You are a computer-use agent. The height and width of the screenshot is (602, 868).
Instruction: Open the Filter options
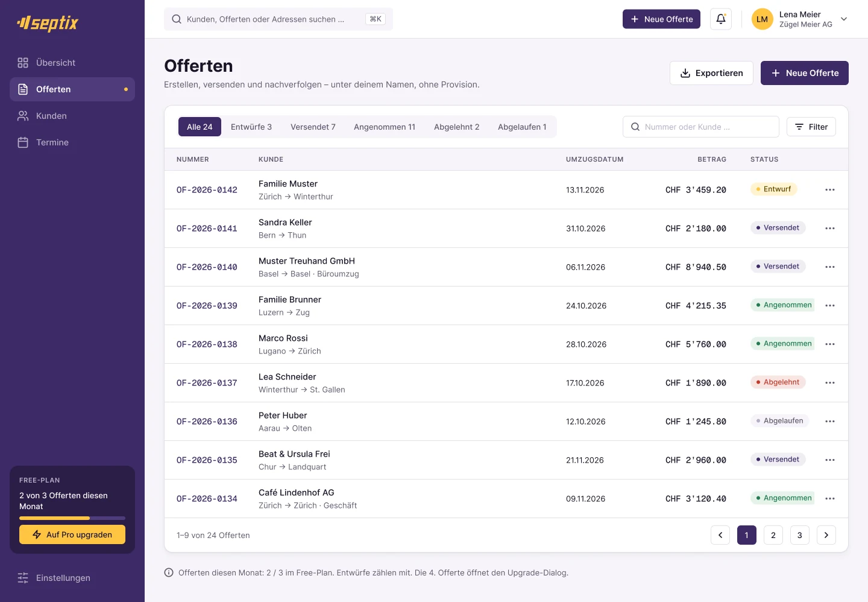(811, 127)
